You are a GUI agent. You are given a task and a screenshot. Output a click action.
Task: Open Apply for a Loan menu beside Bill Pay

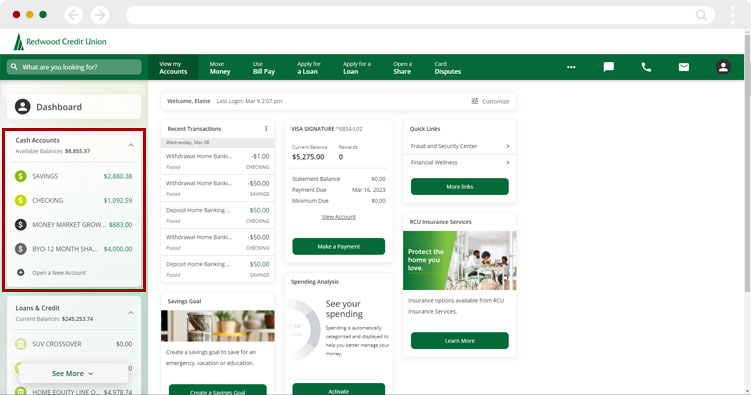[309, 68]
